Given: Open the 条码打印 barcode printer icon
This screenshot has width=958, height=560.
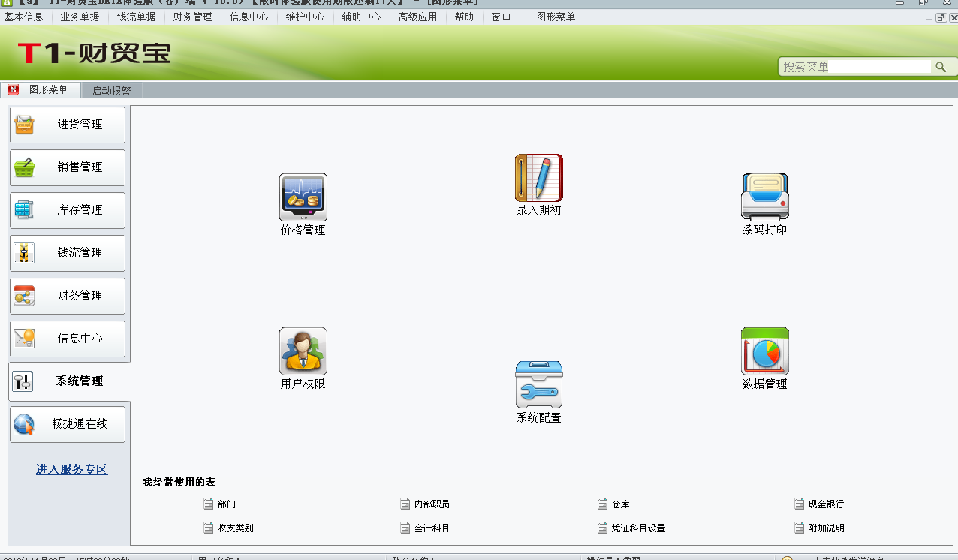Looking at the screenshot, I should tap(764, 197).
